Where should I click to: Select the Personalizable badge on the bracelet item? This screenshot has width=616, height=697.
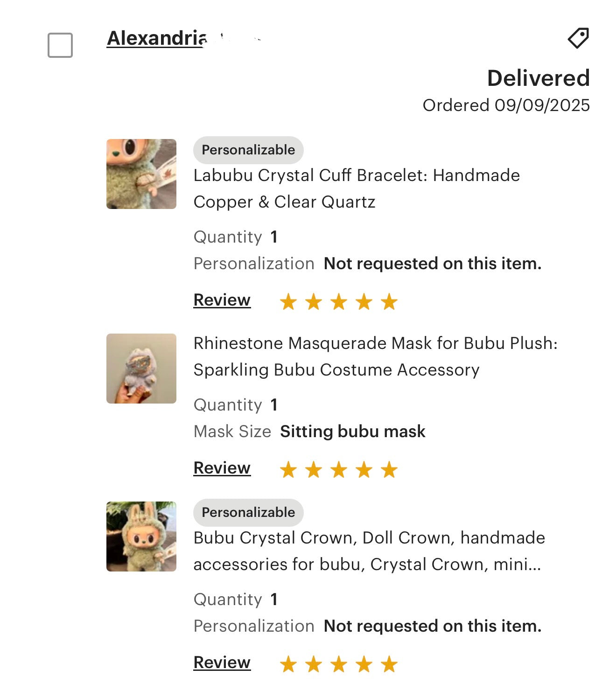pyautogui.click(x=248, y=150)
